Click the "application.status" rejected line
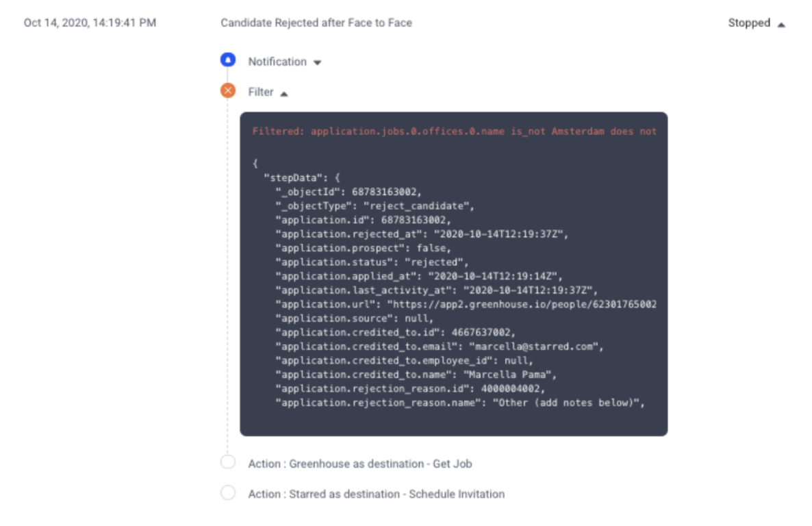Viewport: 812px width, 526px height. coord(372,262)
